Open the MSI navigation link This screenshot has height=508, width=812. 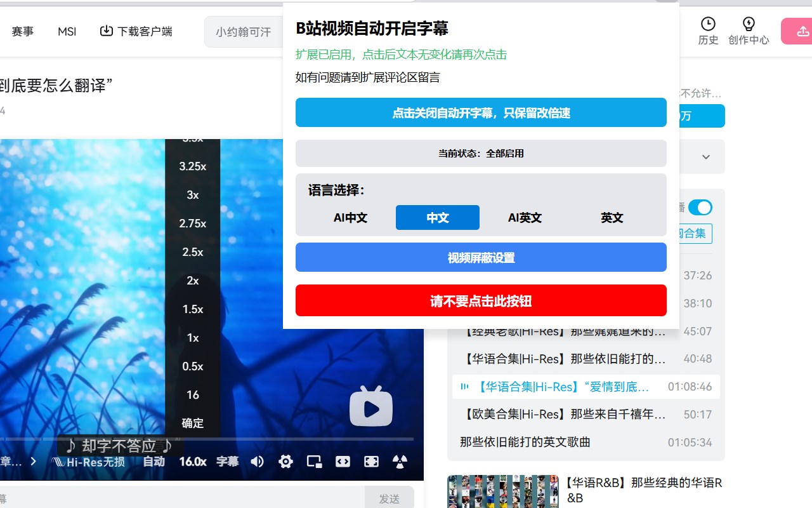tap(67, 31)
